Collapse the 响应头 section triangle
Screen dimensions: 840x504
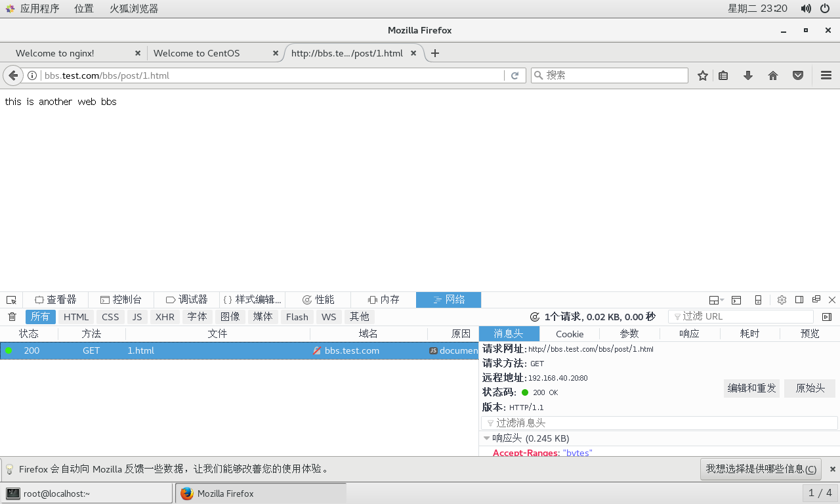[486, 438]
